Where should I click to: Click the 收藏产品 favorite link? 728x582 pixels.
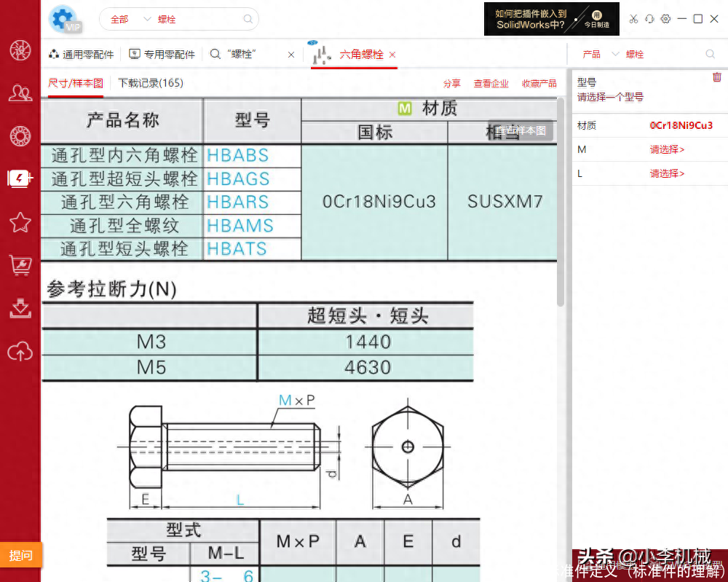coord(539,83)
